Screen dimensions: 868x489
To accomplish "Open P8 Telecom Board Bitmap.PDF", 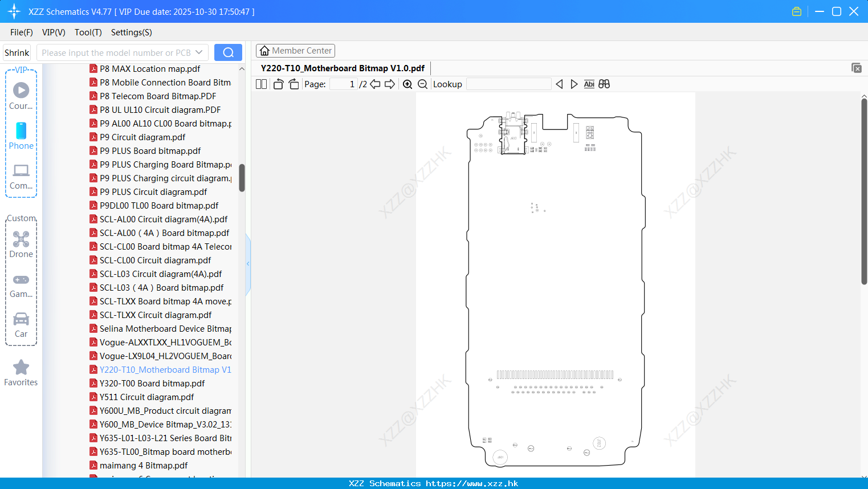I will point(158,96).
